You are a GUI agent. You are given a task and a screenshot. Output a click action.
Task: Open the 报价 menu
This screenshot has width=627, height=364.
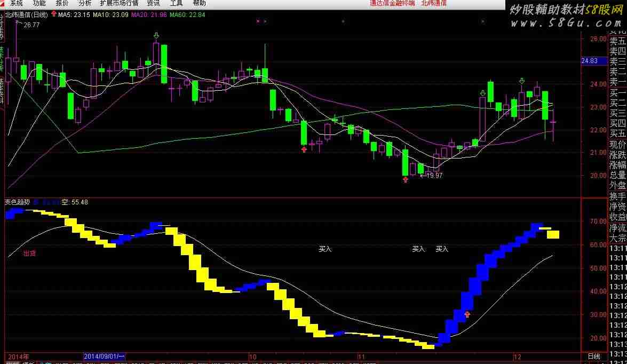[62, 3]
